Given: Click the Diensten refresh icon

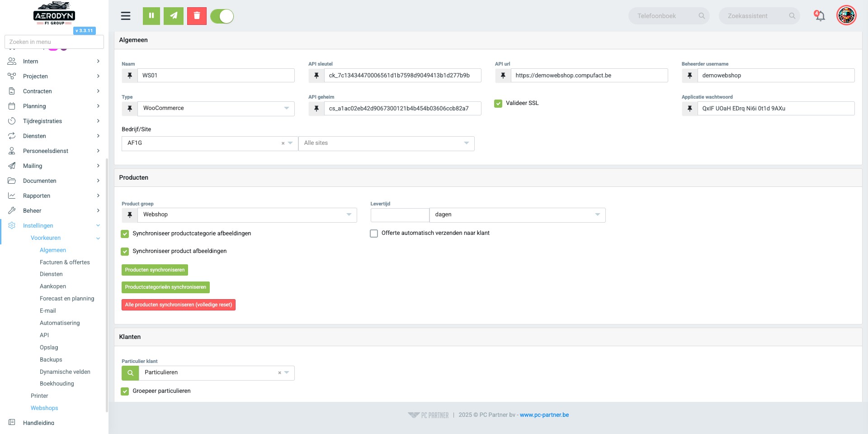Looking at the screenshot, I should pos(12,136).
